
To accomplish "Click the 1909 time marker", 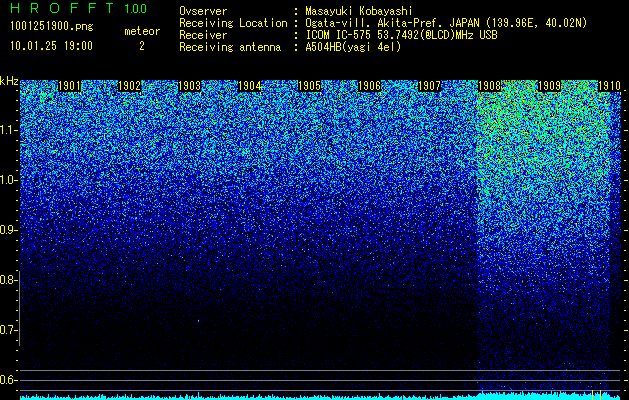I will (x=549, y=86).
